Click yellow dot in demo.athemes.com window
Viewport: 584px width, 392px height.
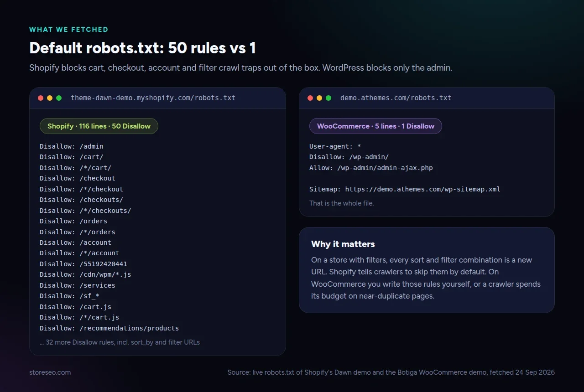319,98
